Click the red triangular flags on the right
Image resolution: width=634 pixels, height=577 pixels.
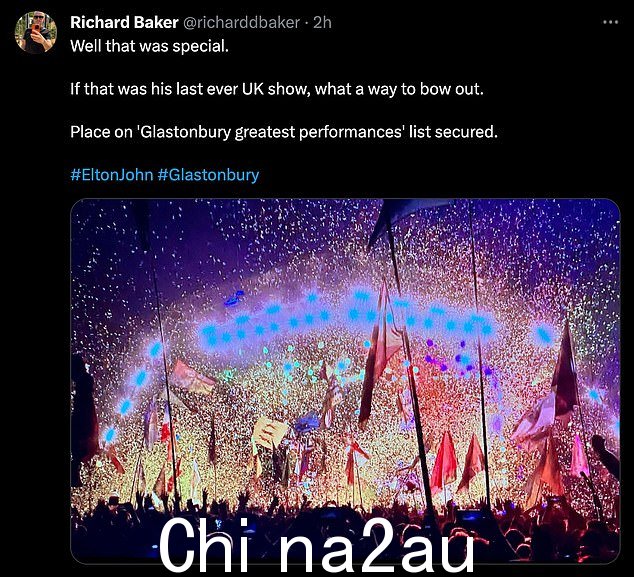coord(457,461)
